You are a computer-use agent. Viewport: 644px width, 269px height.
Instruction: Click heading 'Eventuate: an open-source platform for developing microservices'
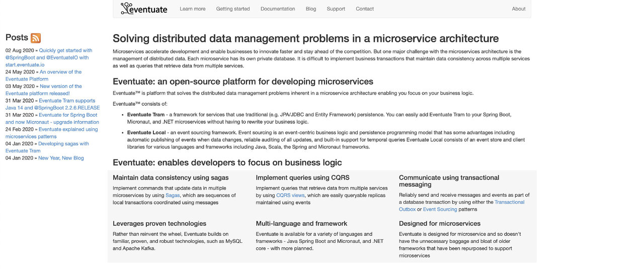coord(243,81)
